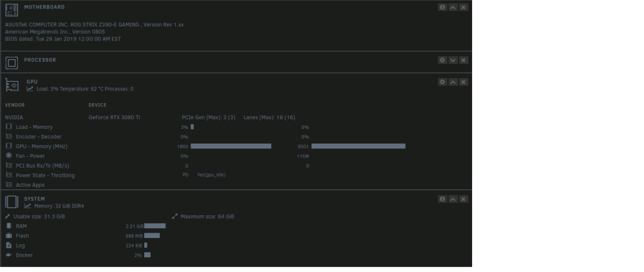
Task: Click the Load - Memory row icon
Action: click(8, 126)
